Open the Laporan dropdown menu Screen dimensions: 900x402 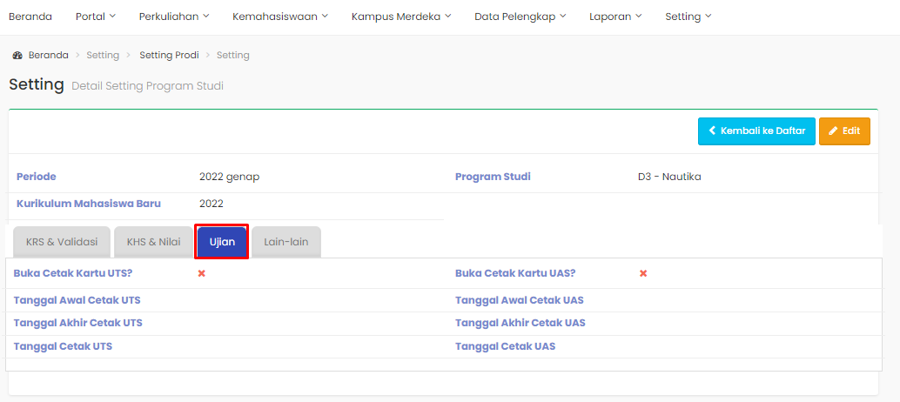pos(615,16)
